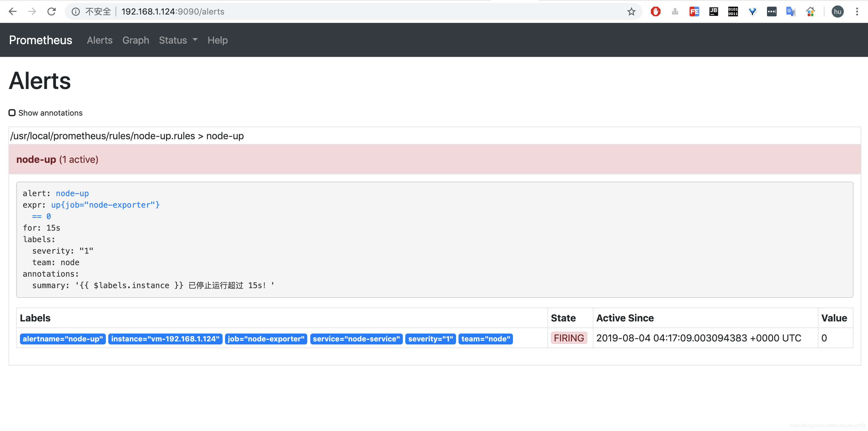Screen dimensions: 868x431
Task: Open the Google Translate extension
Action: tap(791, 12)
